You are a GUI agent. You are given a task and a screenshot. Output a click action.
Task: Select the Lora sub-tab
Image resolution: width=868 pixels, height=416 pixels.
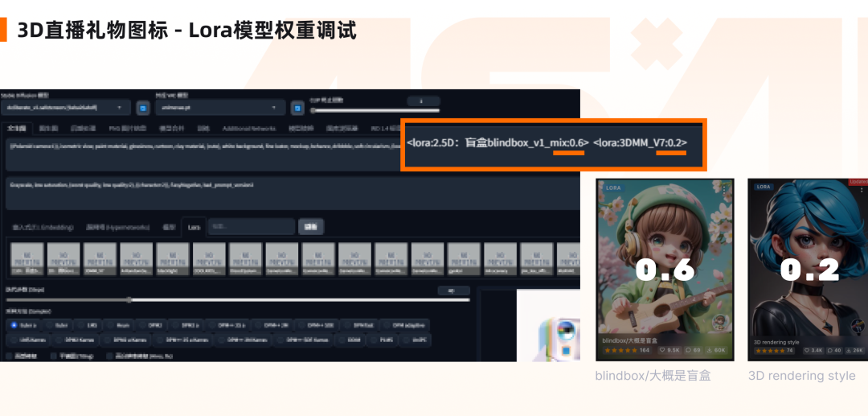click(x=194, y=227)
